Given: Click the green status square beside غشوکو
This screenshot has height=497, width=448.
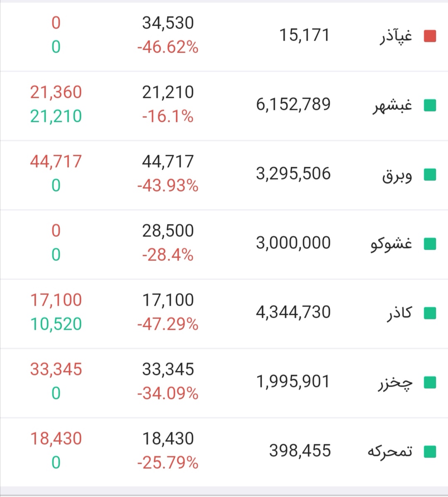Looking at the screenshot, I should pos(430,244).
